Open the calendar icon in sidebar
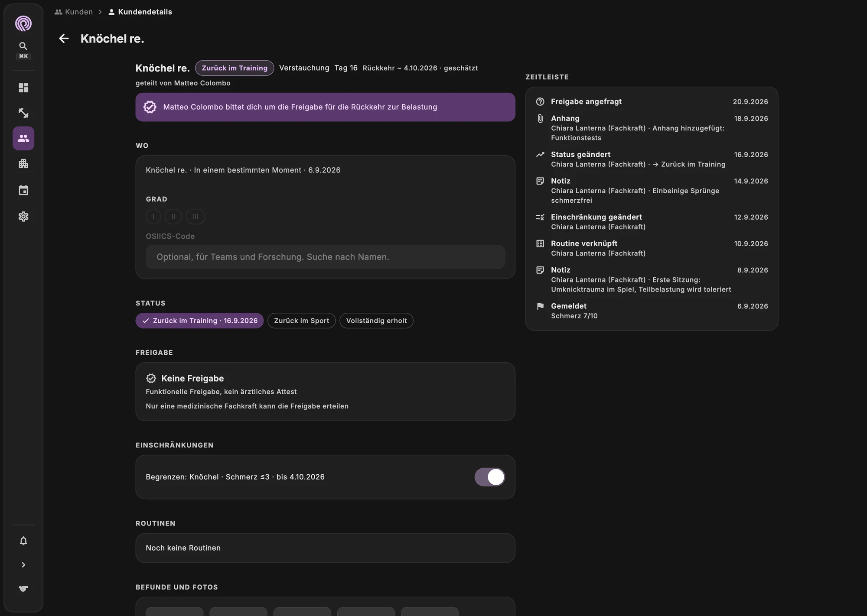The height and width of the screenshot is (616, 867). 23,190
